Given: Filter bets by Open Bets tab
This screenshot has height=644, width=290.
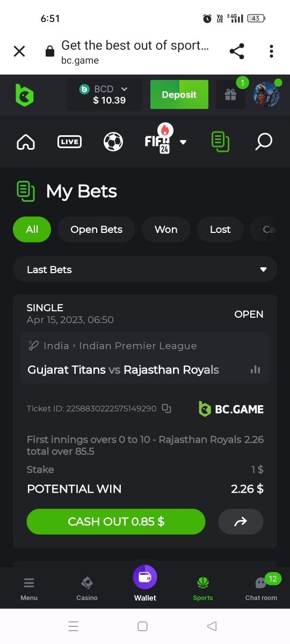Looking at the screenshot, I should [x=96, y=229].
